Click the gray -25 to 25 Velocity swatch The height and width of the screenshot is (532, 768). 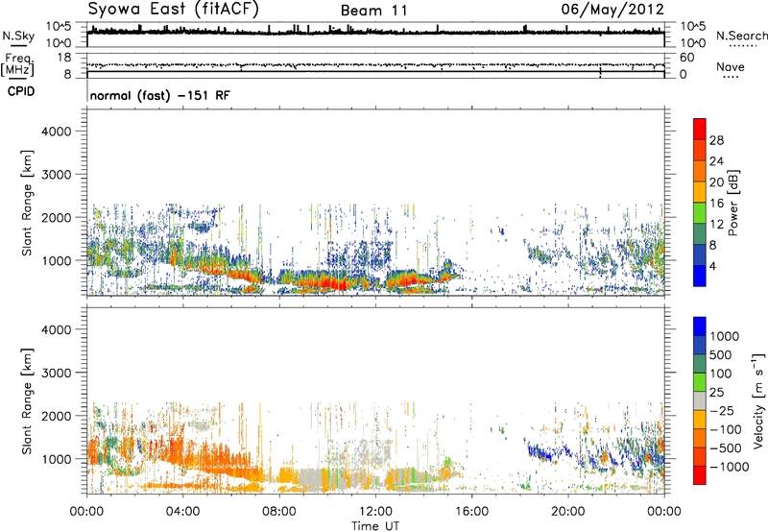tap(700, 400)
